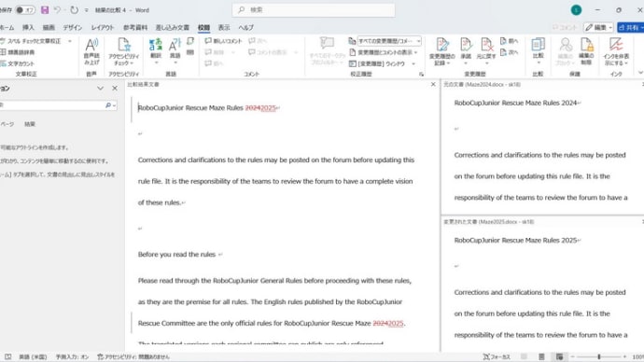This screenshot has width=644, height=362.
Task: Switch to Web Layout view icon
Action: click(x=559, y=357)
